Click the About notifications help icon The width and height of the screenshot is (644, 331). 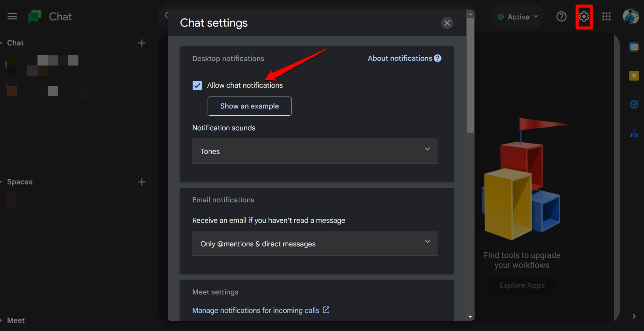click(x=438, y=58)
